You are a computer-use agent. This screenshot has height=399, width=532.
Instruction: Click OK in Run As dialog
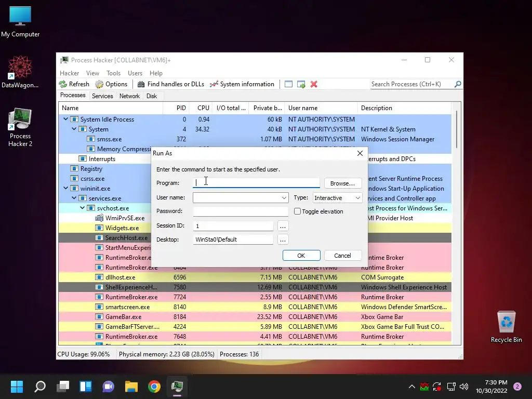click(301, 256)
